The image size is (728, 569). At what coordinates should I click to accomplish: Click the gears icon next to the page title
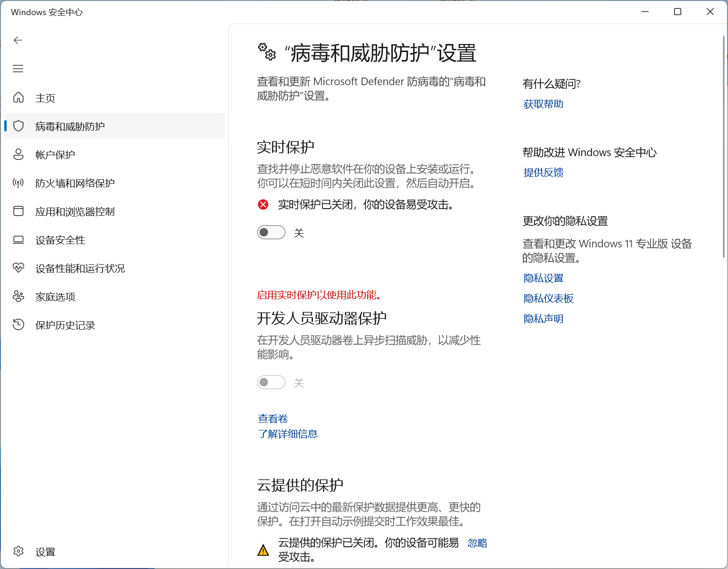pos(267,52)
